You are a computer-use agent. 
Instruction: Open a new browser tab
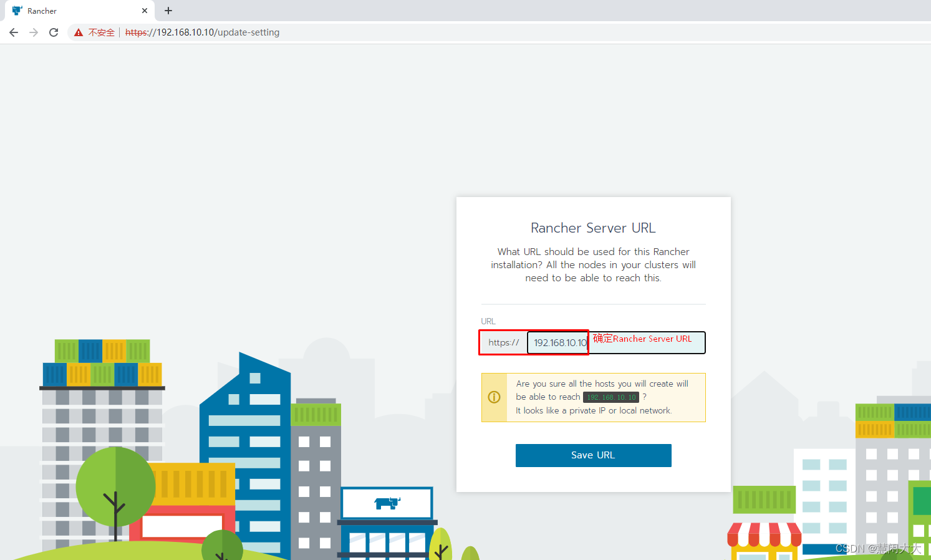coord(168,11)
